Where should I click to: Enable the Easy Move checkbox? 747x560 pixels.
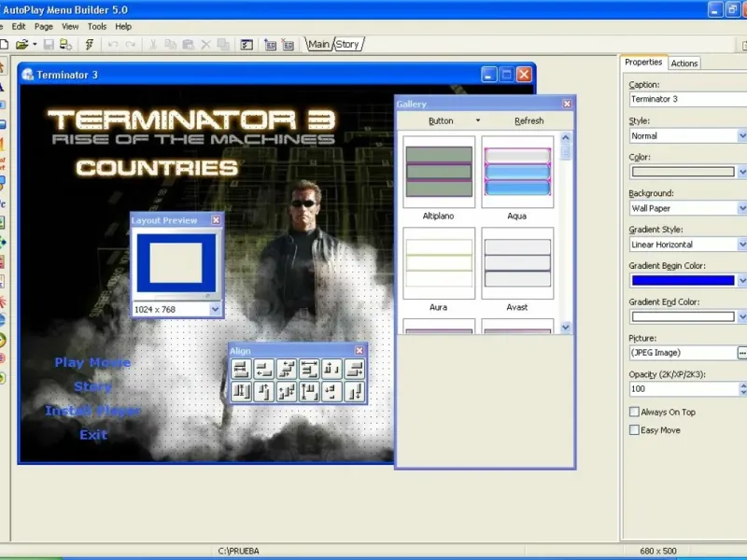pos(634,430)
